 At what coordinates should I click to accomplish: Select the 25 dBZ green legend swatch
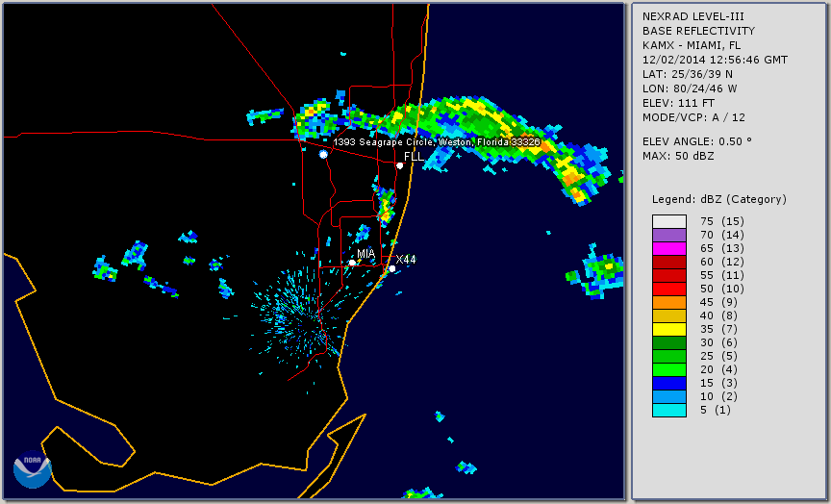click(668, 356)
